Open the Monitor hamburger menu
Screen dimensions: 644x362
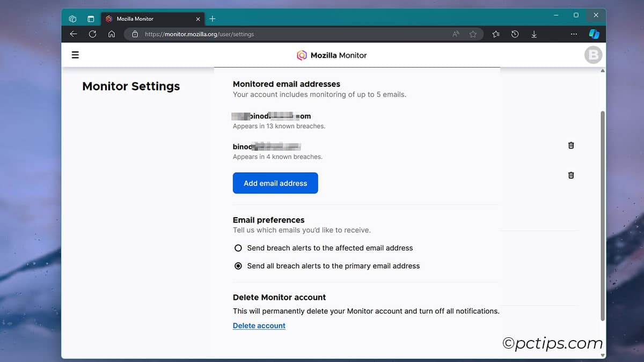[75, 55]
